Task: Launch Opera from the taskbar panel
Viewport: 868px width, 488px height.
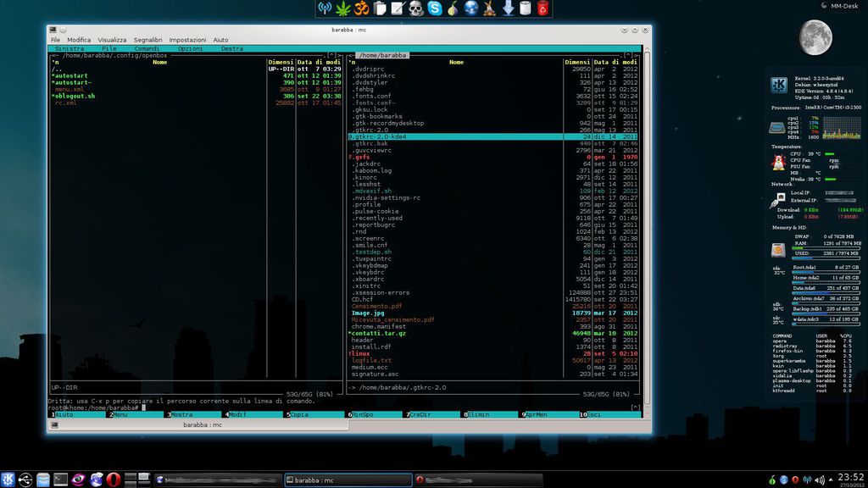Action: [x=114, y=480]
